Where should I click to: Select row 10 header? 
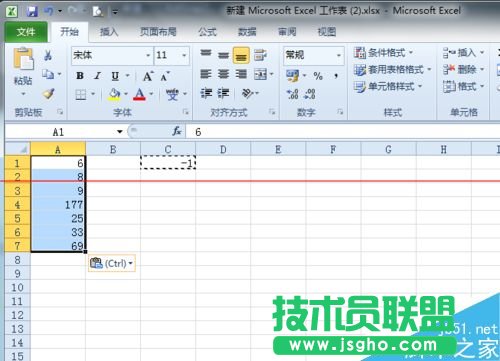coord(18,287)
